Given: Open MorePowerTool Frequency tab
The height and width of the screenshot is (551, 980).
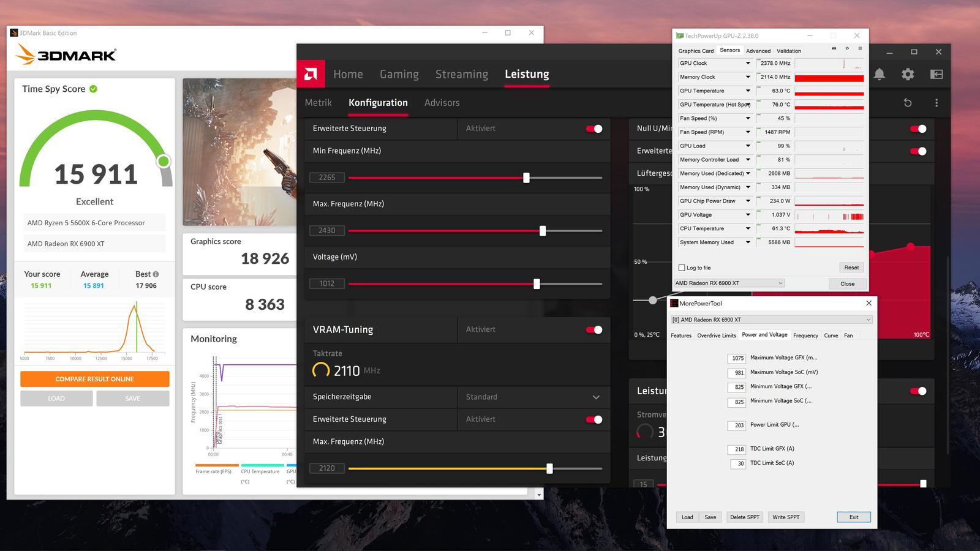Looking at the screenshot, I should point(805,335).
